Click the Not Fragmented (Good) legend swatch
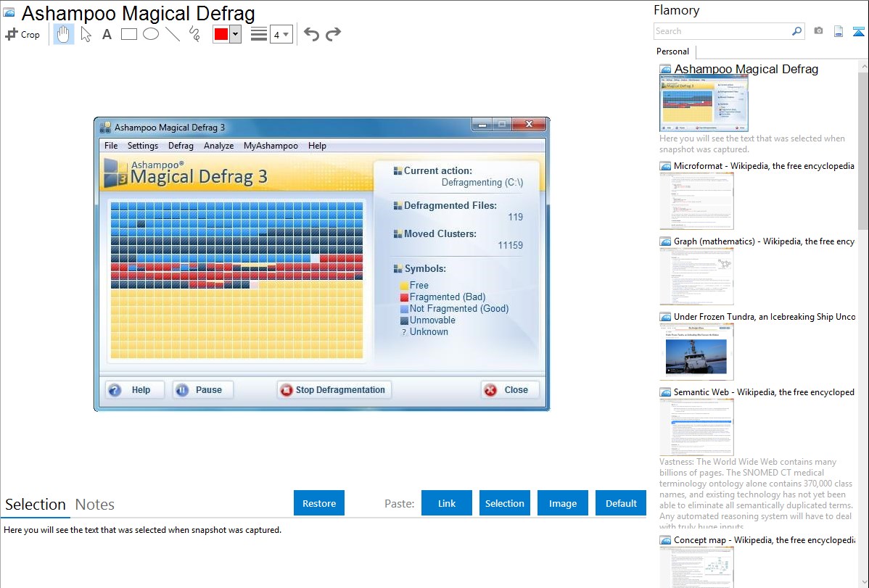 (404, 310)
